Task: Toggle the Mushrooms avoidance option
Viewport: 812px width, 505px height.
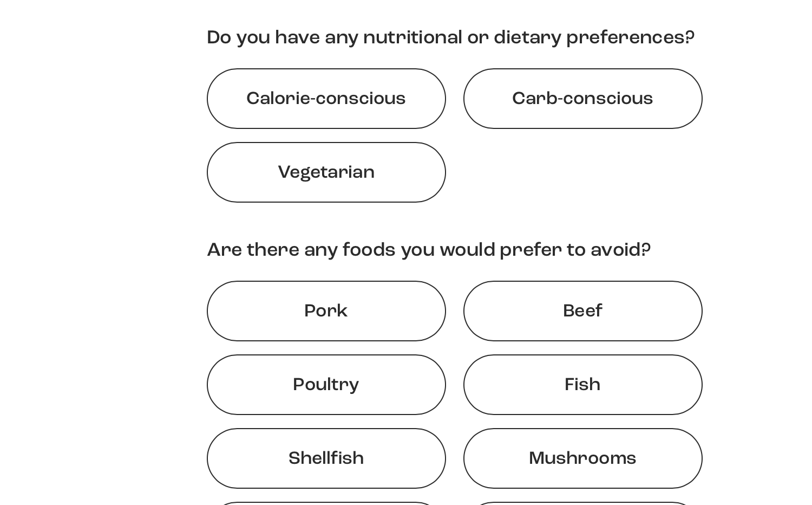Action: click(582, 458)
